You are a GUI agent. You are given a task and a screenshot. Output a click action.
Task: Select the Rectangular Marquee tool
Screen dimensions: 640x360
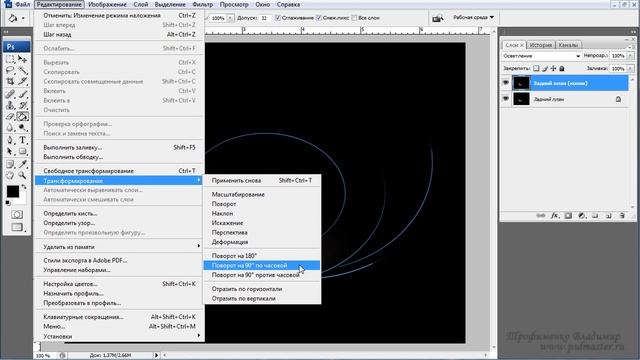coord(10,59)
